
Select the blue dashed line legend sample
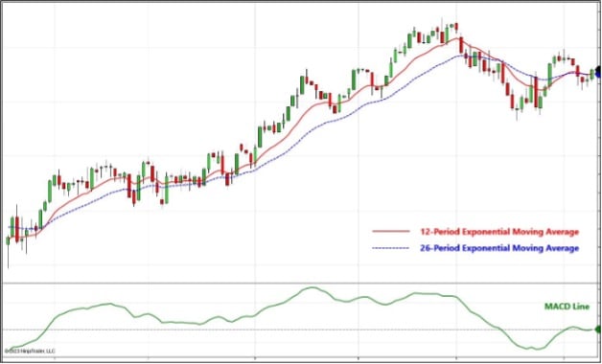391,248
